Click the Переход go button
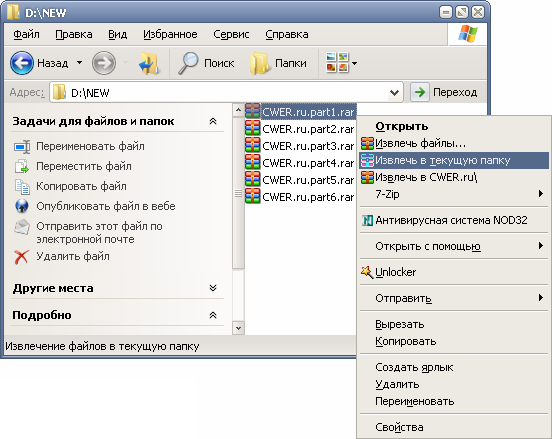This screenshot has height=439, width=552. [x=444, y=93]
